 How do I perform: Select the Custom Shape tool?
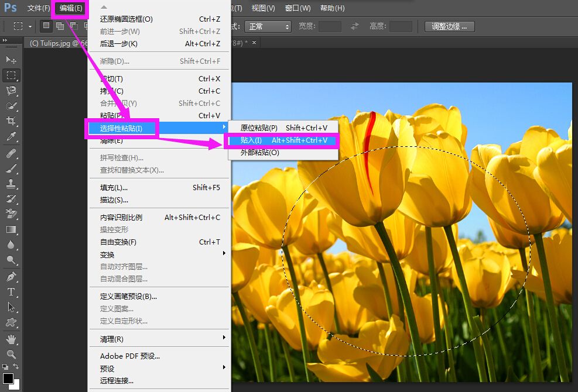pyautogui.click(x=11, y=323)
